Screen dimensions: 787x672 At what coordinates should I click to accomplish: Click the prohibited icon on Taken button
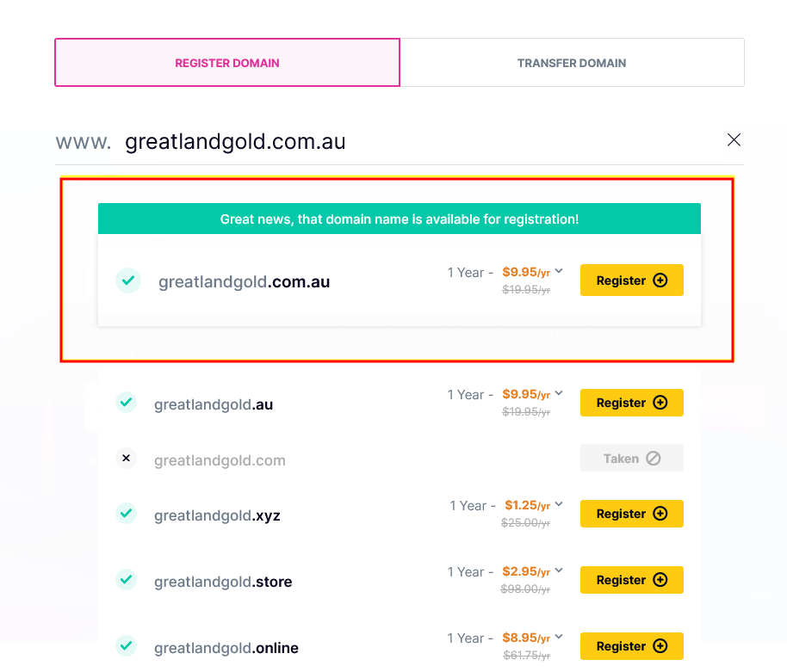point(653,459)
